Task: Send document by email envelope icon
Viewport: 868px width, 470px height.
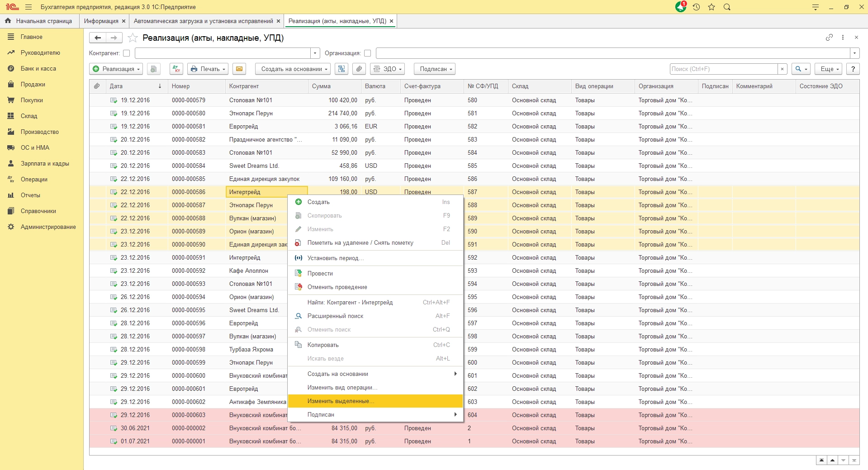Action: point(239,69)
